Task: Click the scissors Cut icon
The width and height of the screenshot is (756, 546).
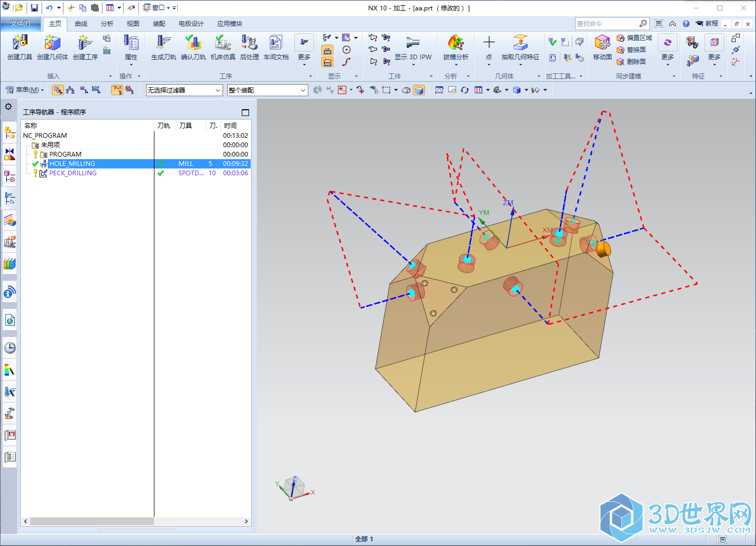Action: coord(71,8)
